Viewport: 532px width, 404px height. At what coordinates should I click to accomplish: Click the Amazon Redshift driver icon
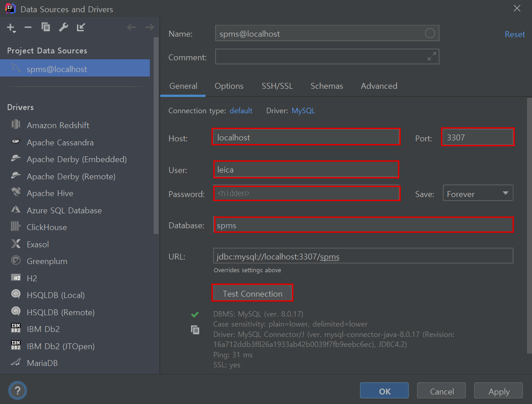[x=15, y=124]
